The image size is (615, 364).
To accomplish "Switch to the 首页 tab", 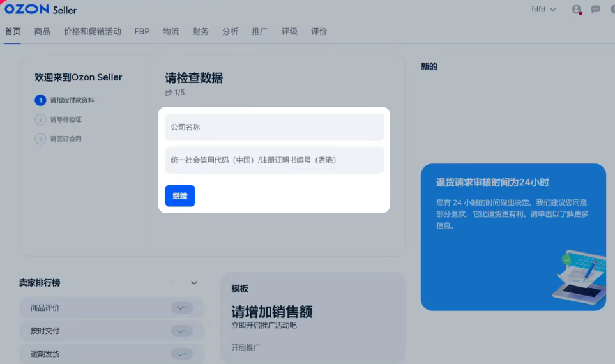I will 13,32.
